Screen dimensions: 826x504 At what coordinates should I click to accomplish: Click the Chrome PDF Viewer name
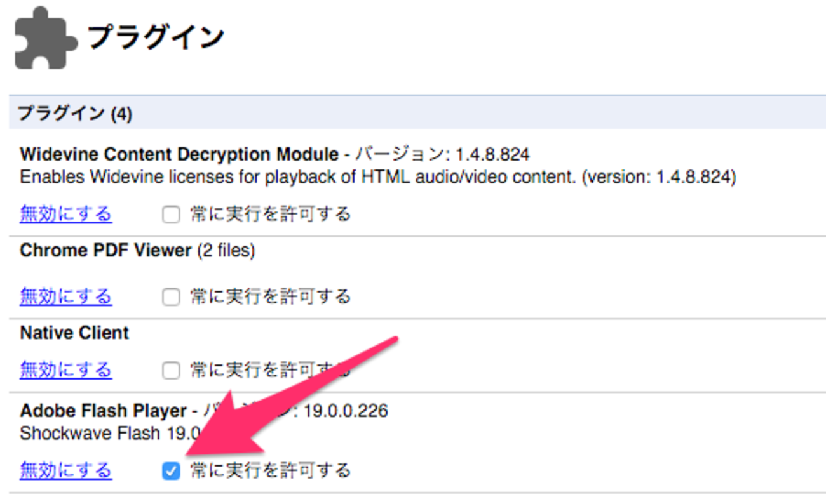105,251
